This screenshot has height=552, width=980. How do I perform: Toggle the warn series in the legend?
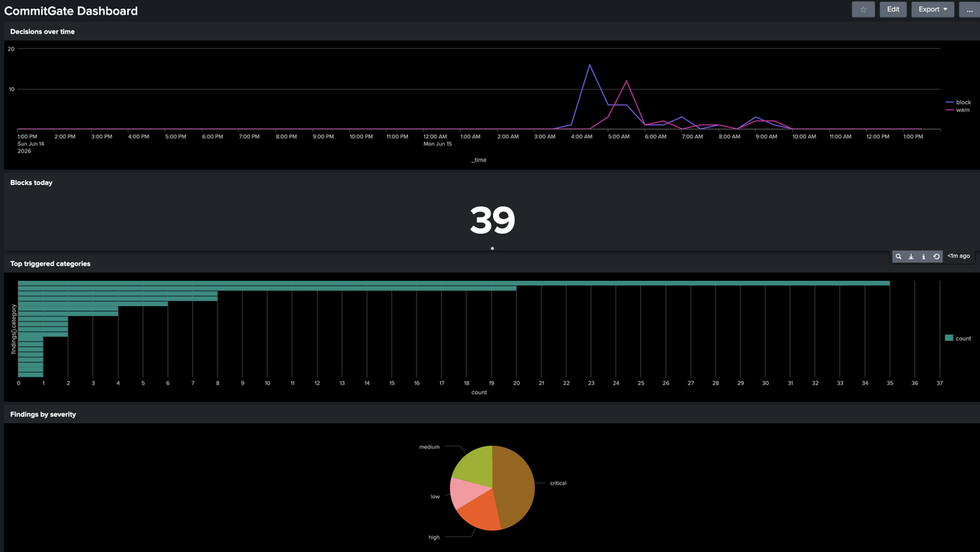958,110
